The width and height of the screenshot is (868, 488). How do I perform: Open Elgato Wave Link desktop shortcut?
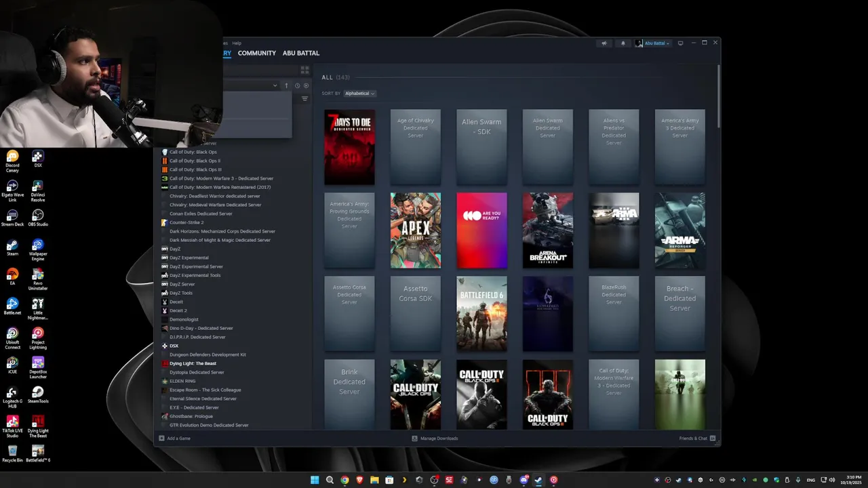pos(12,191)
